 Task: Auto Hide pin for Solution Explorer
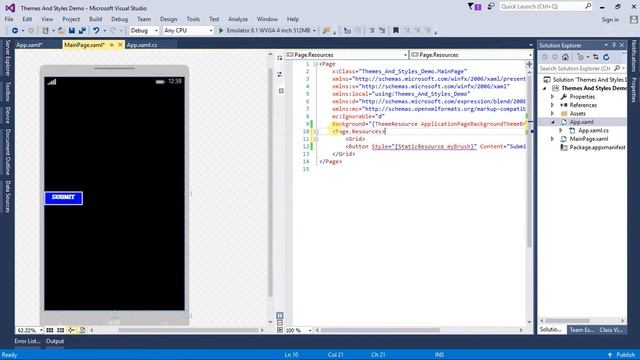point(614,45)
